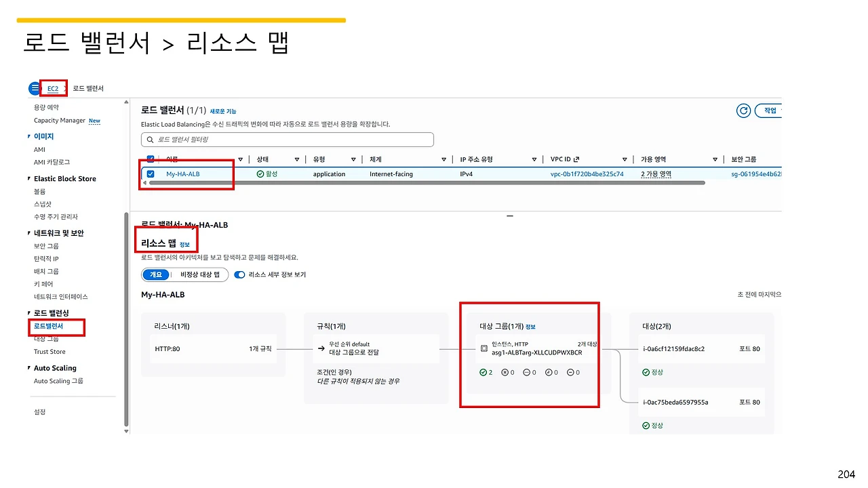The image size is (868, 488).
Task: Click the external-link icon next to VPC ID header
Action: [x=578, y=159]
